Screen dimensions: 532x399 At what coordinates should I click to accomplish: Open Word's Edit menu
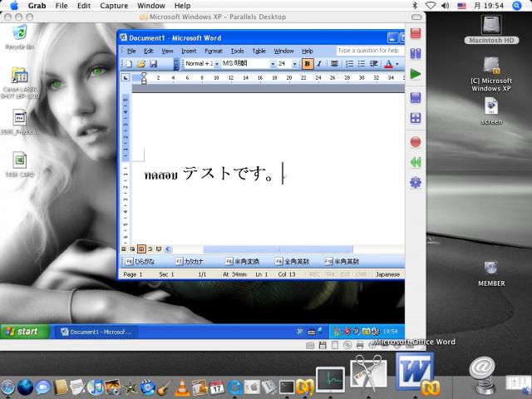148,51
